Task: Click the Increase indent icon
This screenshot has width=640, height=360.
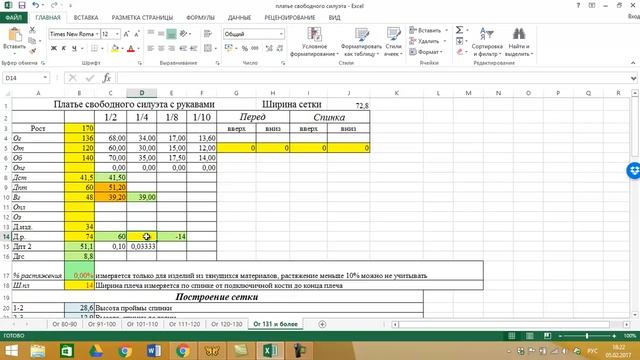Action: 193,49
